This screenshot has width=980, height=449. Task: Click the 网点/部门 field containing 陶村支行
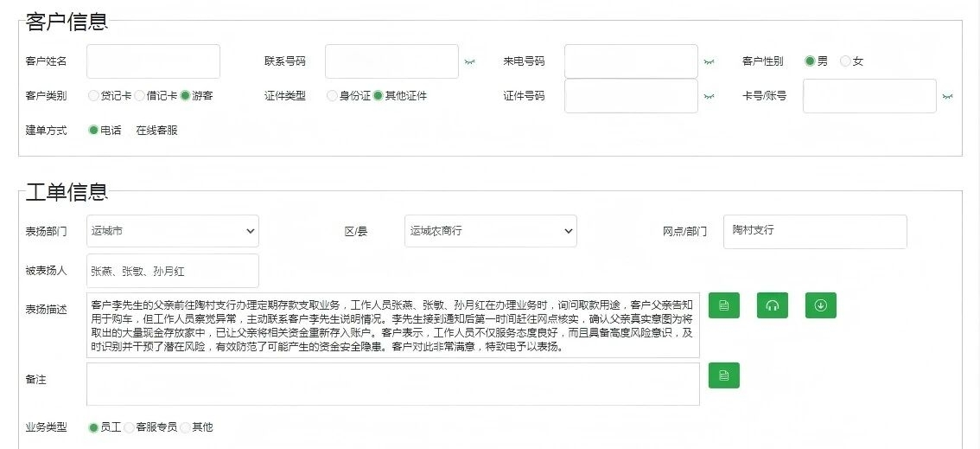pyautogui.click(x=814, y=231)
